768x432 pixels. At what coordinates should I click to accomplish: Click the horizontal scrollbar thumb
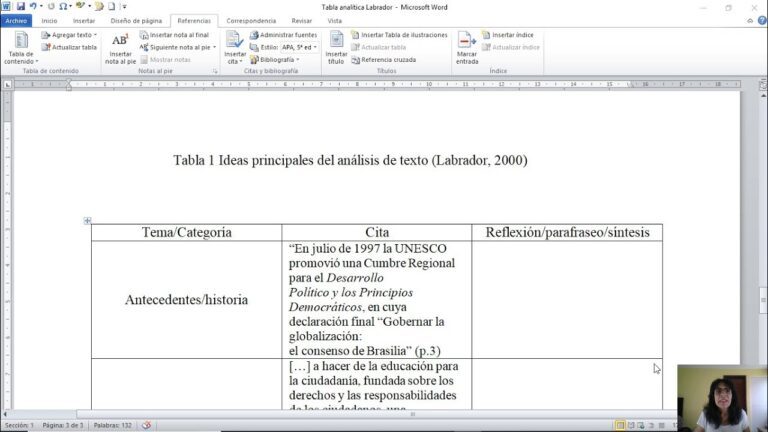[x=412, y=414]
